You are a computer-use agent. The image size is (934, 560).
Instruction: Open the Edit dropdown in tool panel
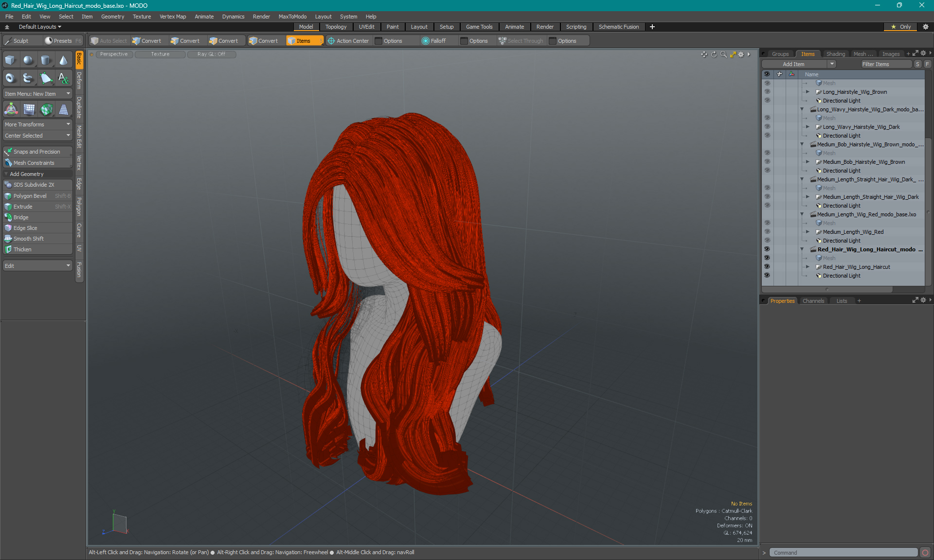click(37, 266)
